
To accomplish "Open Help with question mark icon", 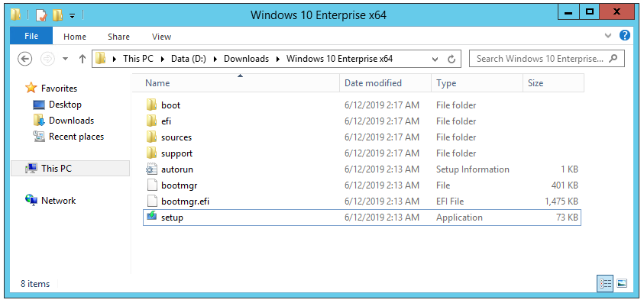I will click(625, 35).
